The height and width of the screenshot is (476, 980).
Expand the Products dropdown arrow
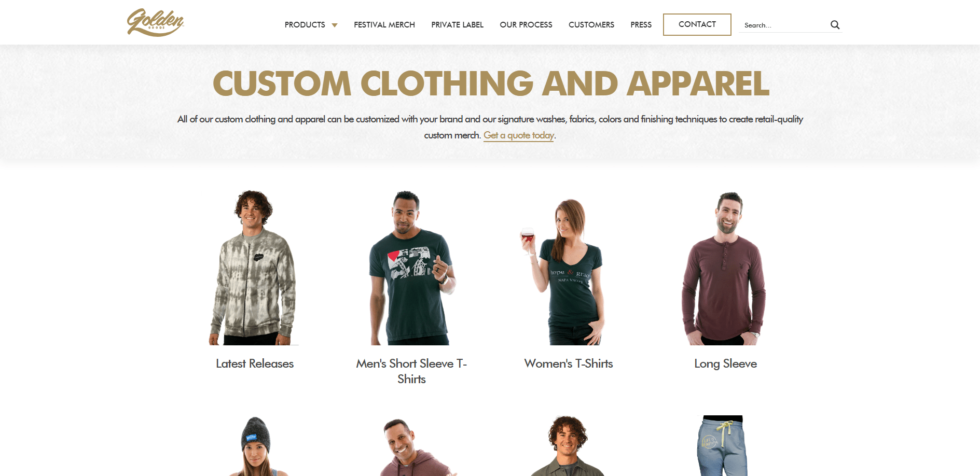coord(335,25)
